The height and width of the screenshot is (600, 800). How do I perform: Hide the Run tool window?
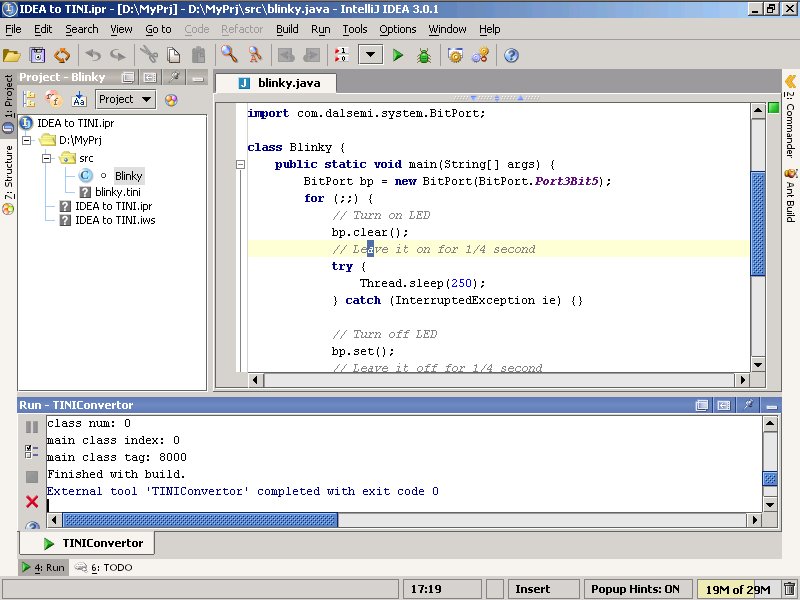pos(771,405)
